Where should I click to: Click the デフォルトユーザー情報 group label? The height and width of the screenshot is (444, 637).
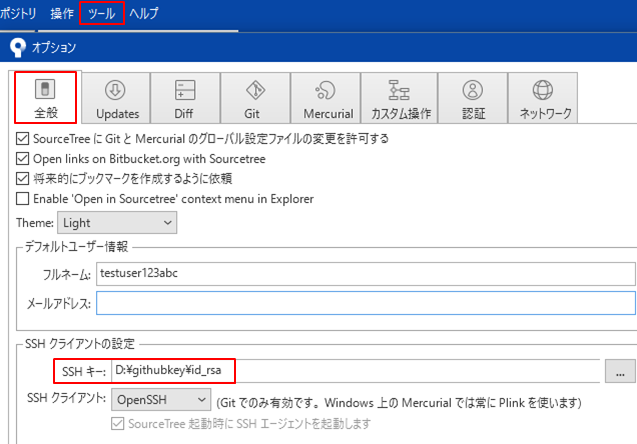pyautogui.click(x=76, y=247)
